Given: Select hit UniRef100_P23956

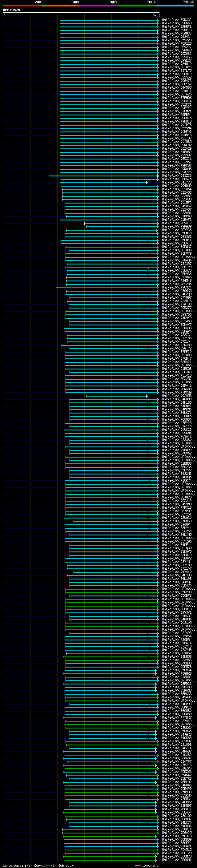Looking at the screenshot, I should (x=177, y=660).
